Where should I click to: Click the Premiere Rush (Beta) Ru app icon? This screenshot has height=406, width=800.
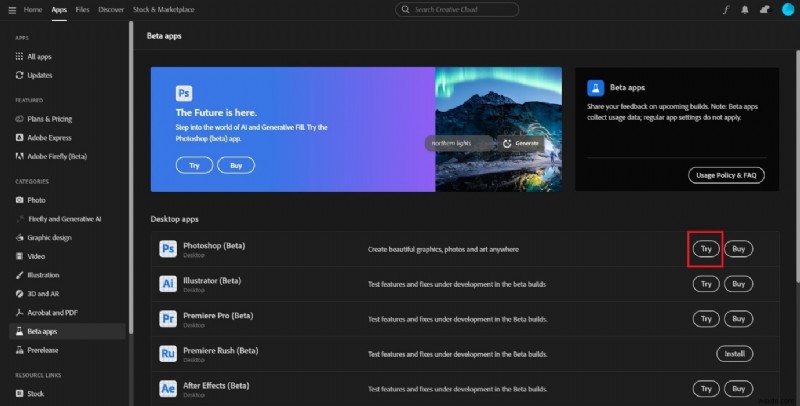click(168, 353)
